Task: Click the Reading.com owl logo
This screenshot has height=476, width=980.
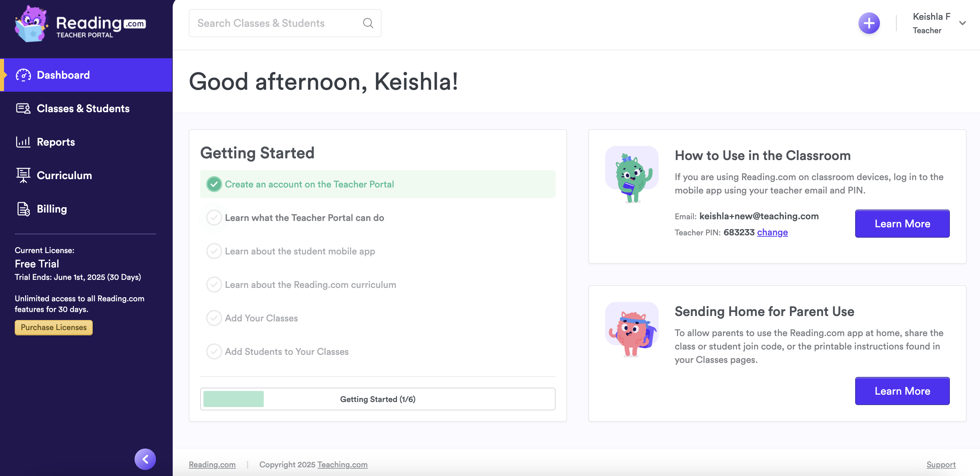Action: 31,23
